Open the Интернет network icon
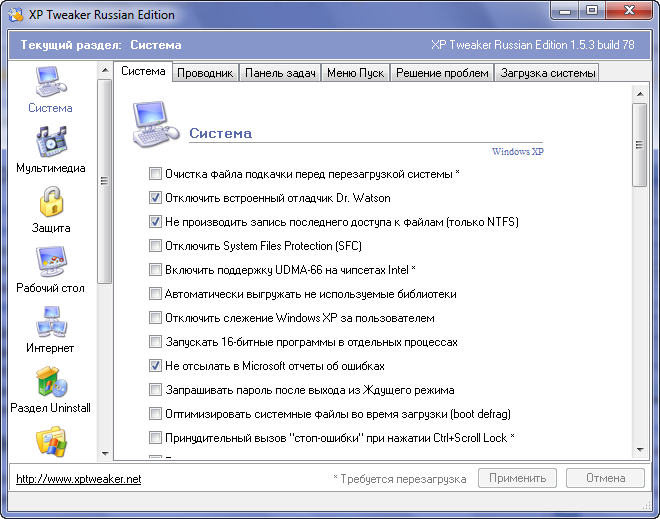 (x=50, y=322)
